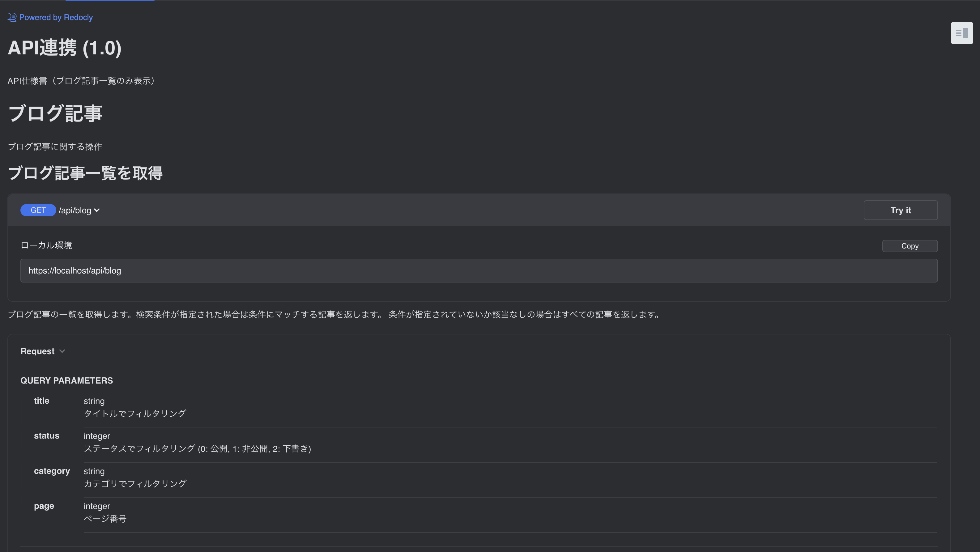Select the category parameter label
This screenshot has height=552, width=980.
pyautogui.click(x=52, y=471)
